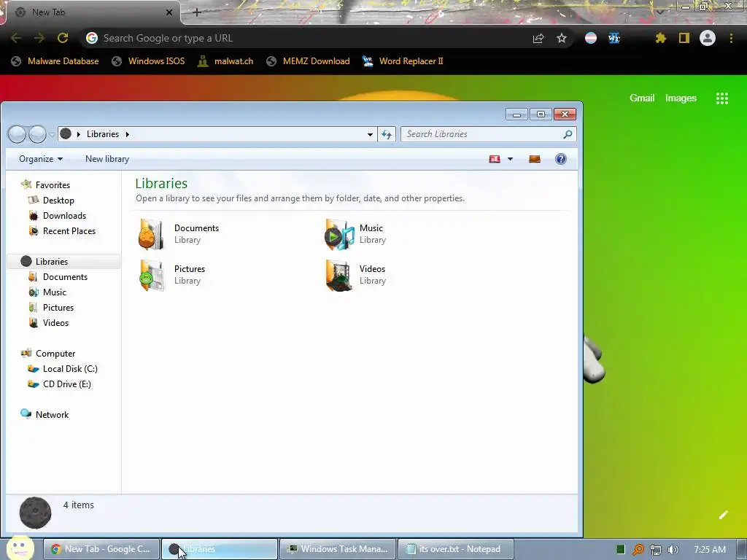
Task: Select Libraries in navigation pane
Action: [x=63, y=262]
